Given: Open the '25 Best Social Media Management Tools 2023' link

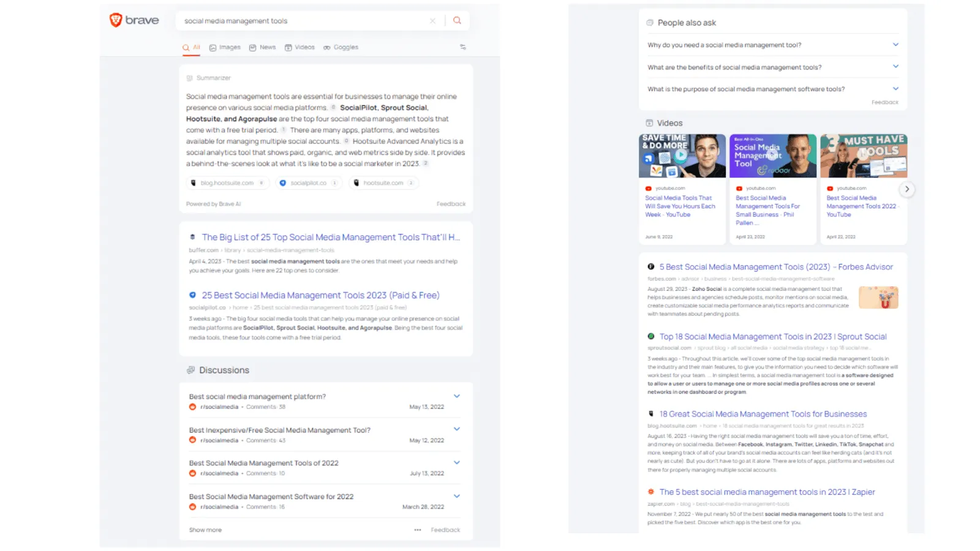Looking at the screenshot, I should [320, 294].
